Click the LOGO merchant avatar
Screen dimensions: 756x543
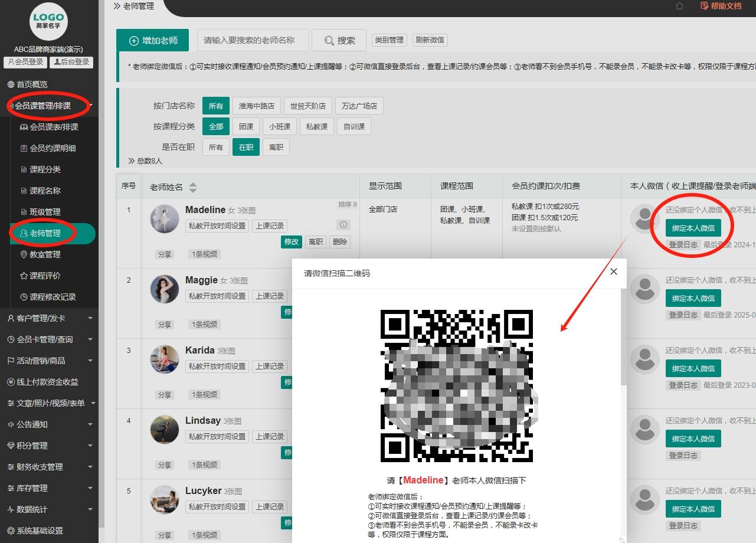tap(49, 21)
